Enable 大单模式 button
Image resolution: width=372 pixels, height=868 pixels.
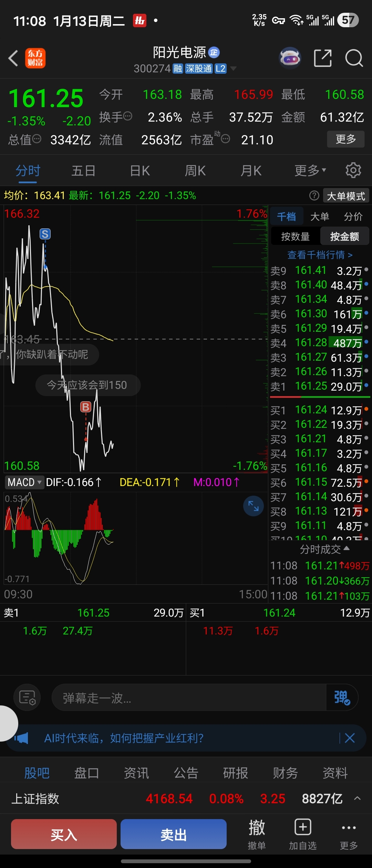click(x=346, y=196)
